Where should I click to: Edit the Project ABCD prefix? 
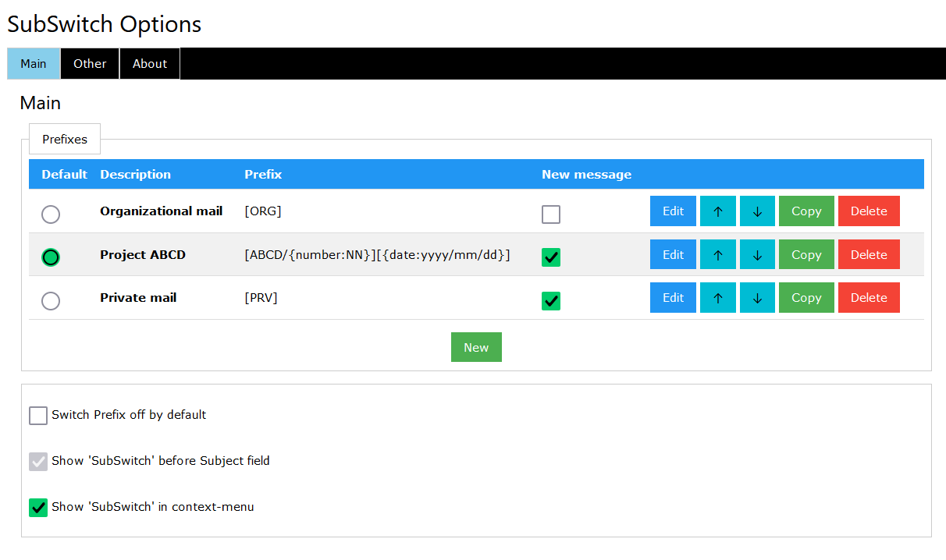[x=673, y=254]
